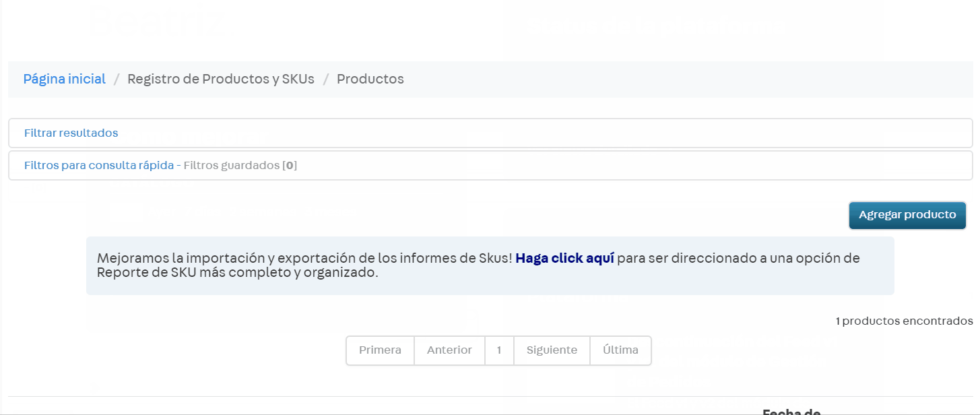
Task: Select page number 1 in pagination
Action: coord(499,350)
